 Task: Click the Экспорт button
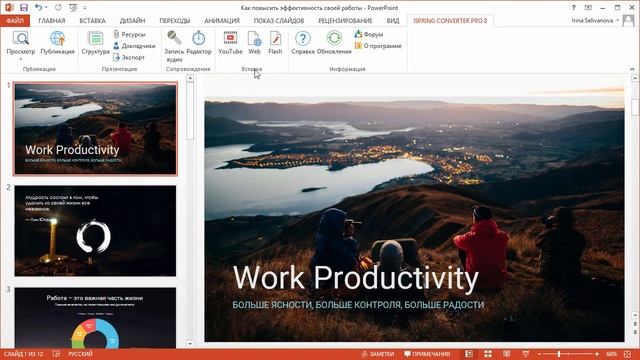tap(129, 57)
